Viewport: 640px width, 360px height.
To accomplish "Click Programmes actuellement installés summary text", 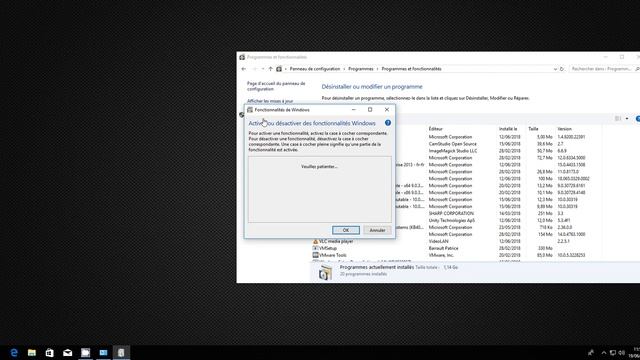I will tap(377, 267).
